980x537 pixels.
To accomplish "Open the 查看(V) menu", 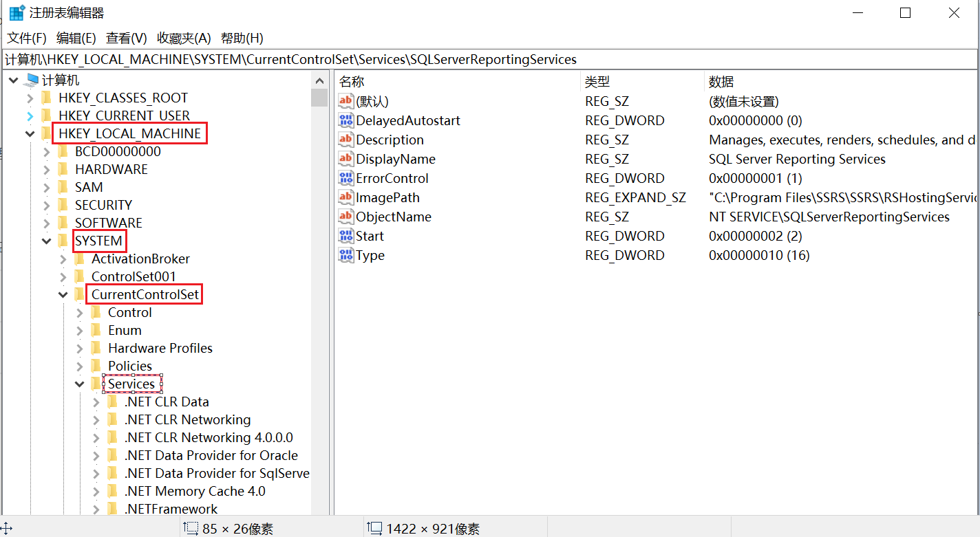I will click(126, 38).
